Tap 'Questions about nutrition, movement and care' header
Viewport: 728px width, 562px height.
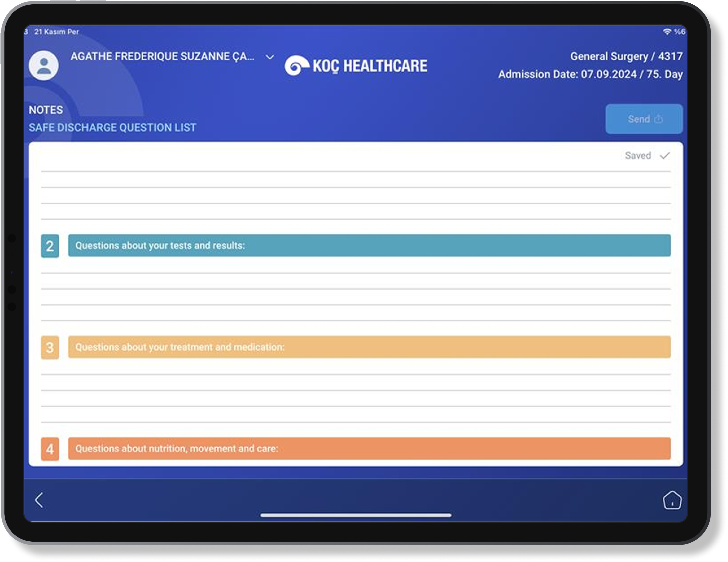tap(369, 449)
